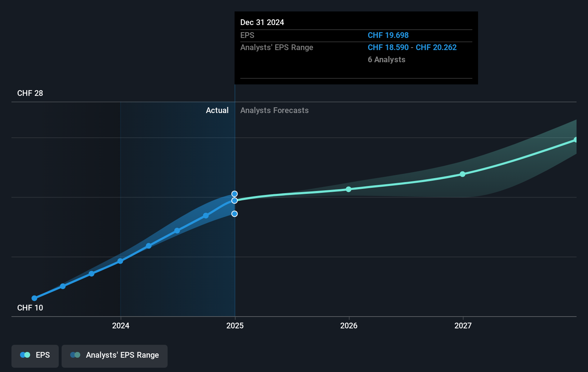The image size is (588, 372).
Task: Click the CHF 19.698 EPS value
Action: (x=388, y=35)
